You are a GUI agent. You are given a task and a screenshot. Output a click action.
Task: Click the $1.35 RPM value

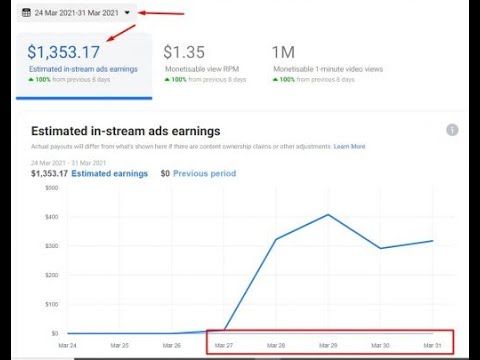point(184,52)
